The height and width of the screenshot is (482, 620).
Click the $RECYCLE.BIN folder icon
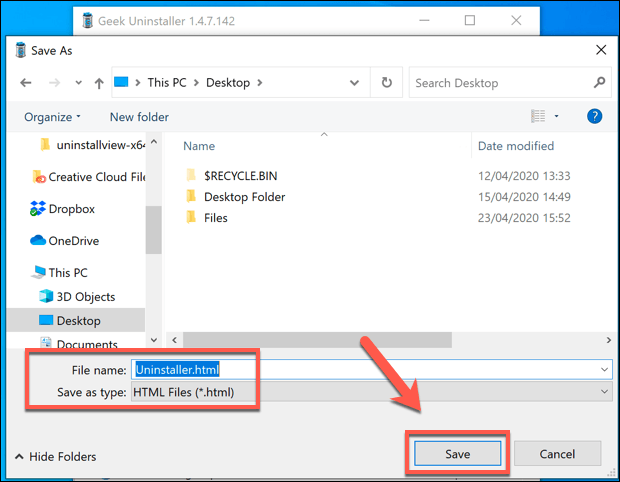(191, 175)
